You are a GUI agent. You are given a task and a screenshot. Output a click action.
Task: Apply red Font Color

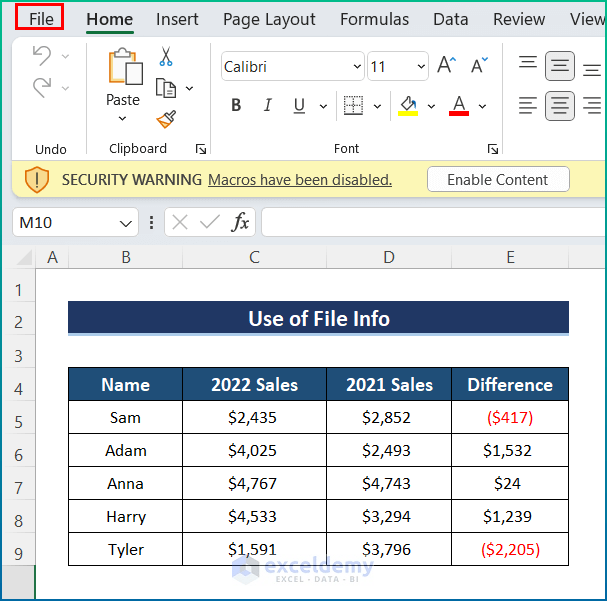pyautogui.click(x=459, y=105)
